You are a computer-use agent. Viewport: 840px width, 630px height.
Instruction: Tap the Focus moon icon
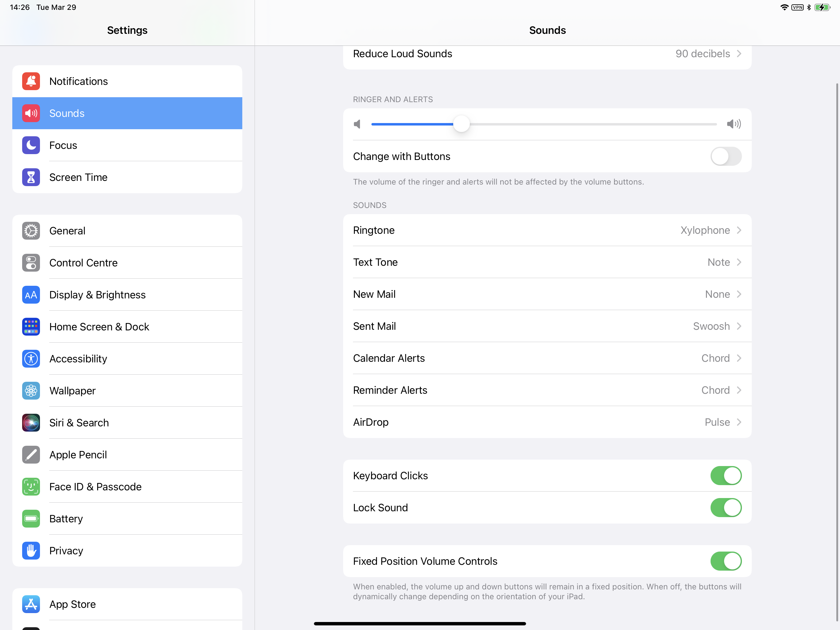coord(31,145)
